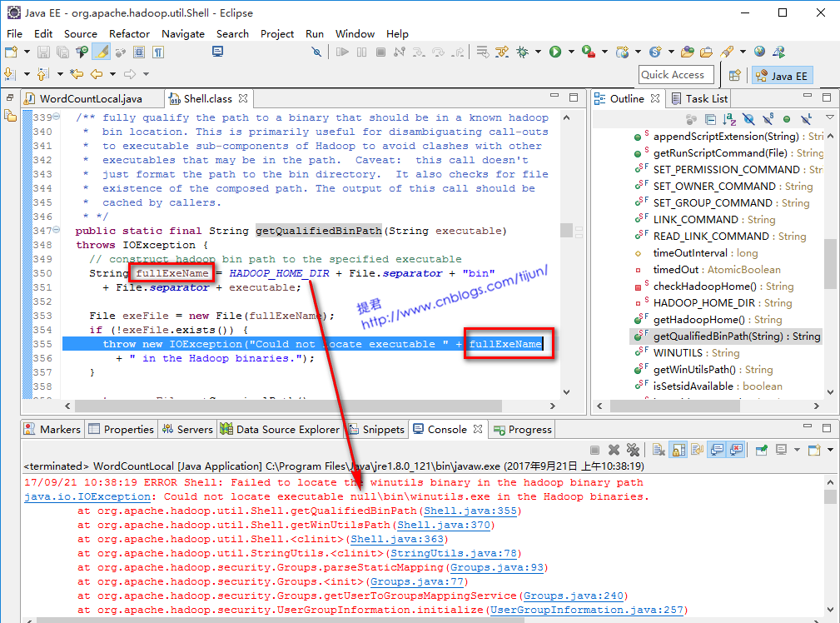Open the Run launch dropdown arrow
Viewport: 840px width, 623px height.
571,52
